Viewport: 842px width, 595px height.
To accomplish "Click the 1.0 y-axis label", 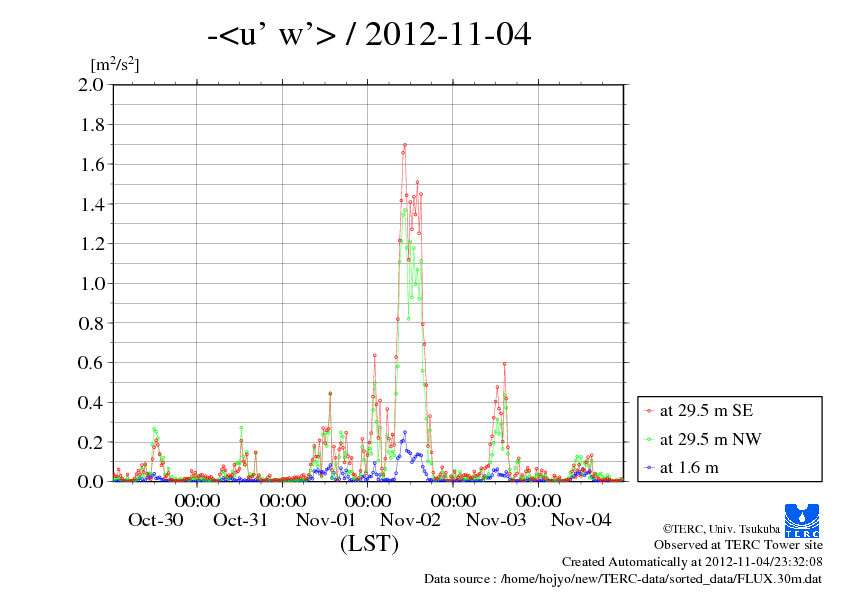I will pyautogui.click(x=92, y=284).
